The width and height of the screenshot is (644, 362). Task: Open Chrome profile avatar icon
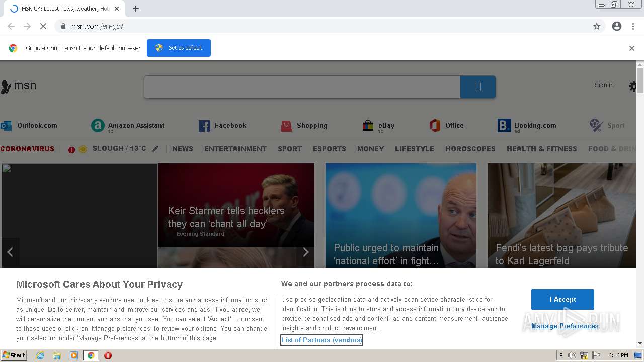617,26
